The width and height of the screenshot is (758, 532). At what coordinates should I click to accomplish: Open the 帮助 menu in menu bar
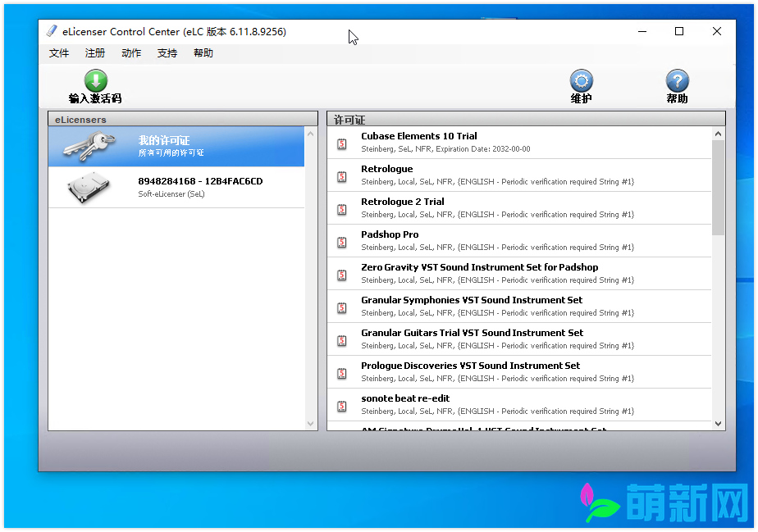point(203,53)
